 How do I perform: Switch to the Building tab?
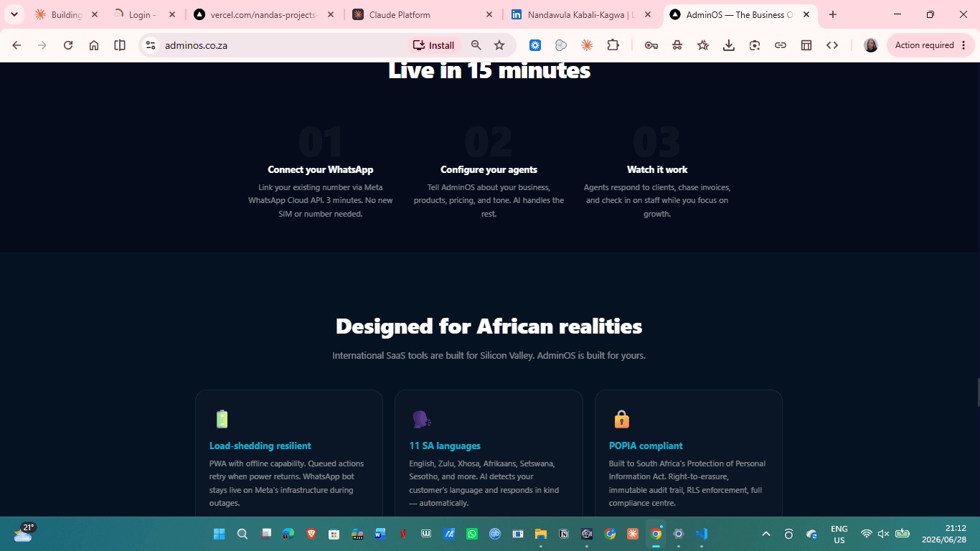coord(66,14)
